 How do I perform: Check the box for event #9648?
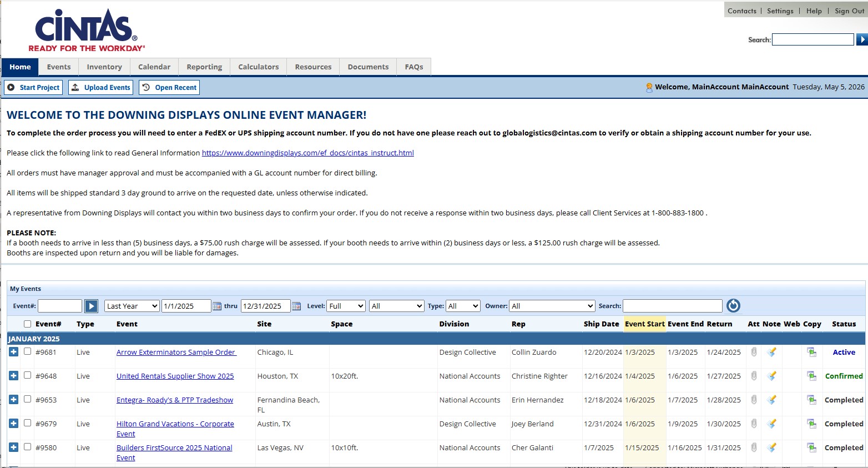pyautogui.click(x=27, y=375)
